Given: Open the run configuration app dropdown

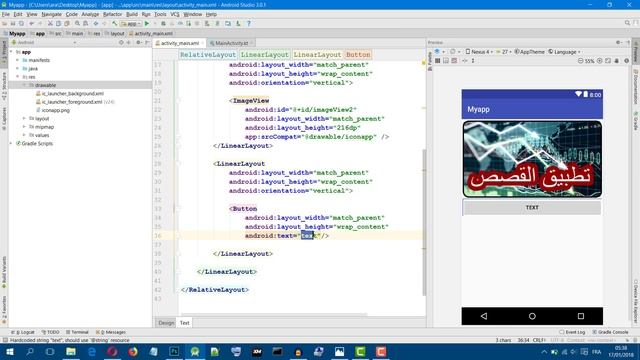Looking at the screenshot, I should (131, 24).
